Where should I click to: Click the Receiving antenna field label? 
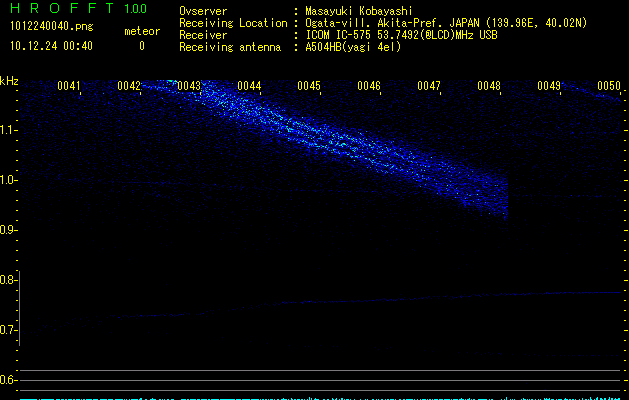click(230, 47)
